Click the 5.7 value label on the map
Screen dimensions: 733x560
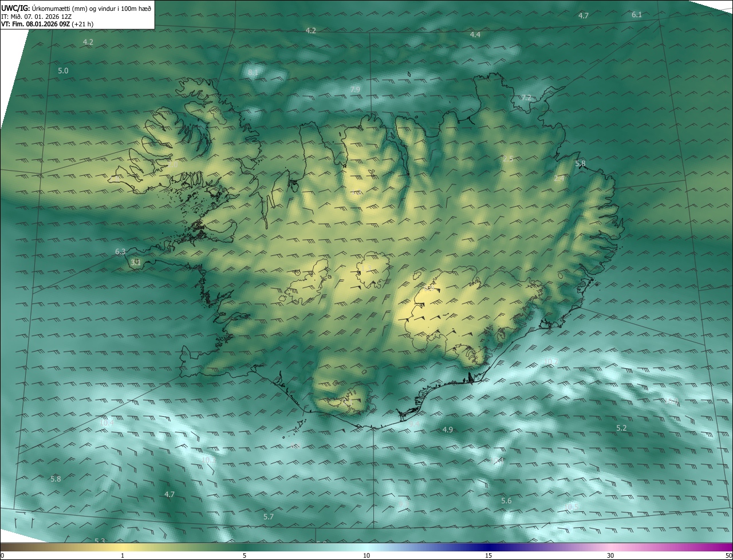point(269,517)
